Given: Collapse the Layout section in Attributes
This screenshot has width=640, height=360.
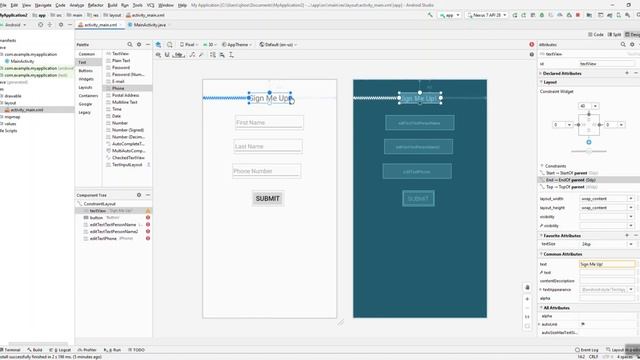Looking at the screenshot, I should [542, 82].
